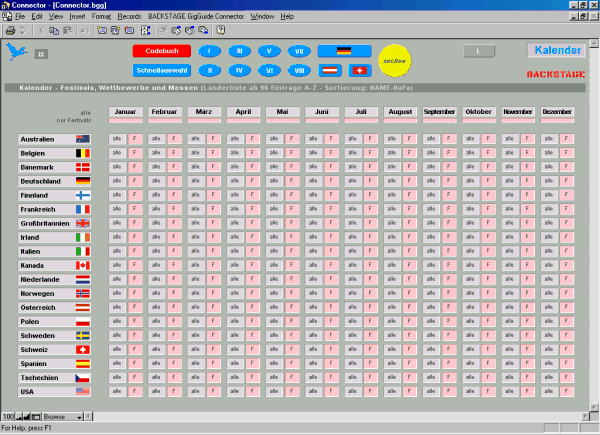Click the Januar month header
The width and height of the screenshot is (600, 435).
click(126, 112)
